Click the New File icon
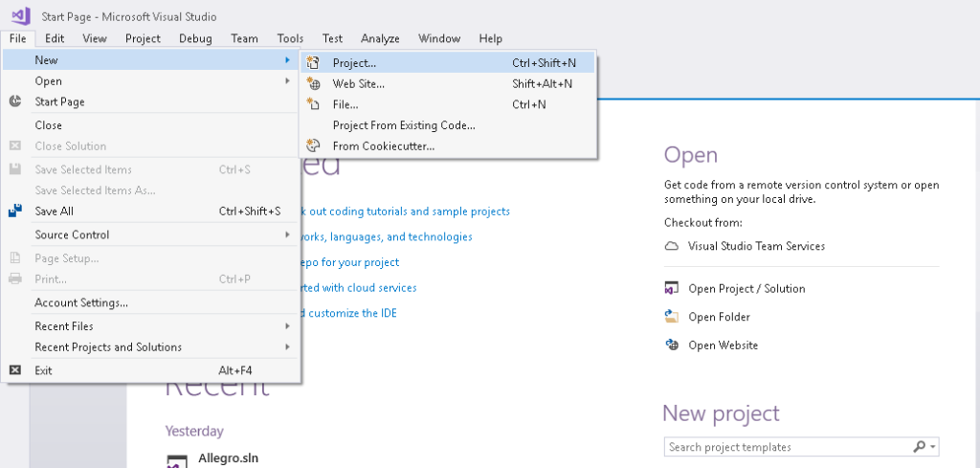Screen dimensions: 980x468 click(312, 104)
